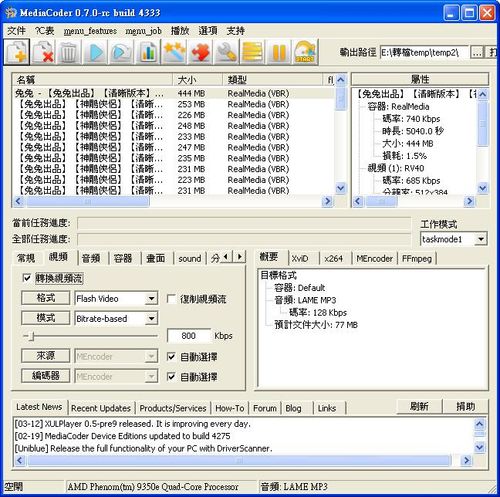500x497 pixels.
Task: Open the Recent Updates tab
Action: [x=101, y=408]
